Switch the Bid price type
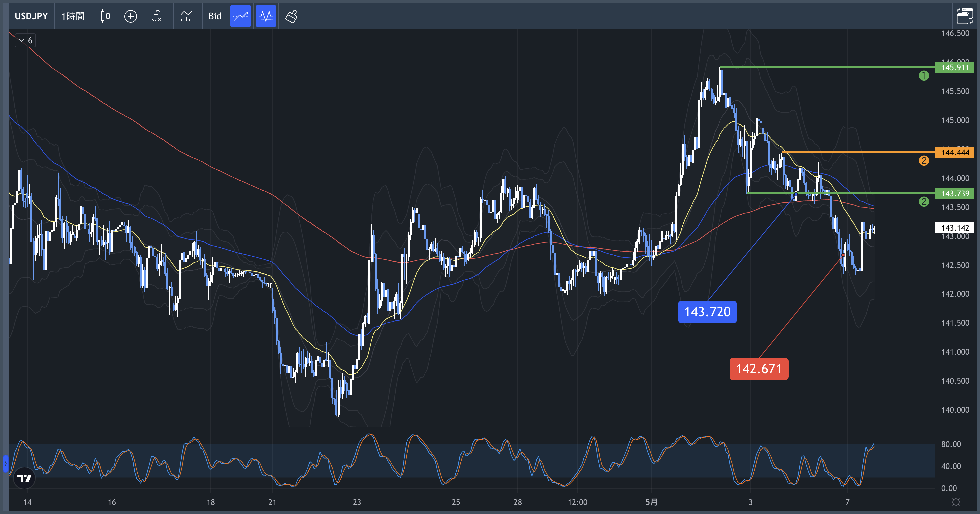The width and height of the screenshot is (980, 514). 215,16
